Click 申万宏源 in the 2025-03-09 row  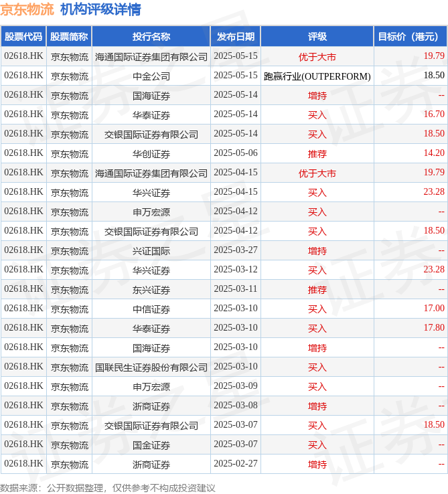pos(151,387)
